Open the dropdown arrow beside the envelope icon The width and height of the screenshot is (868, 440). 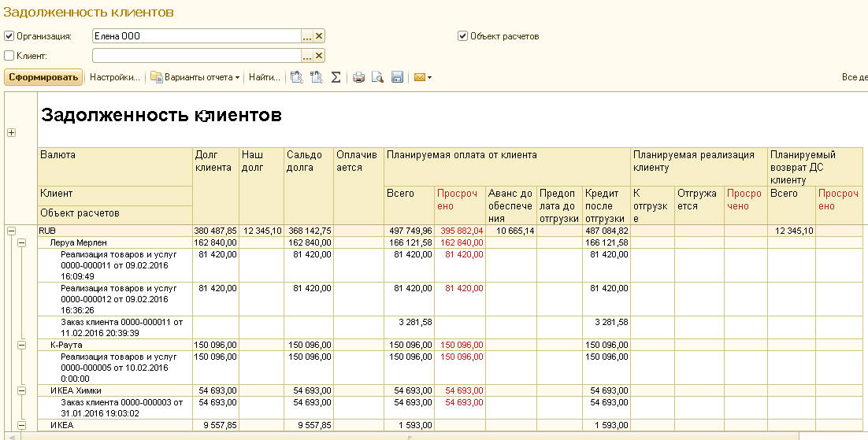[x=429, y=77]
